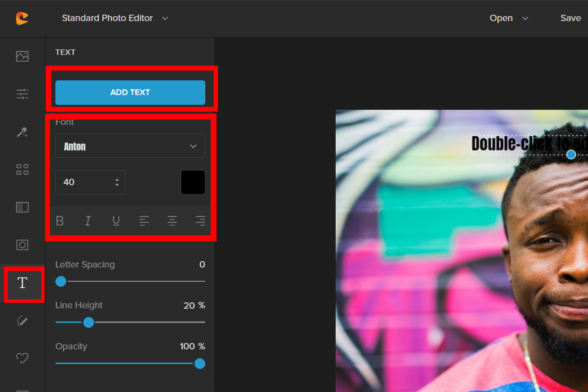Screen dimensions: 588x392
Task: Toggle bold text formatting
Action: tap(60, 221)
